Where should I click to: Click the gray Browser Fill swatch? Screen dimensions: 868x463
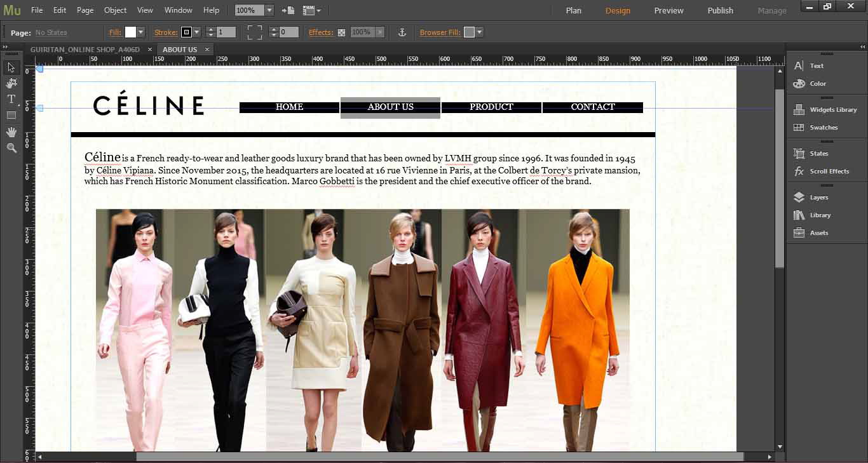click(x=469, y=32)
